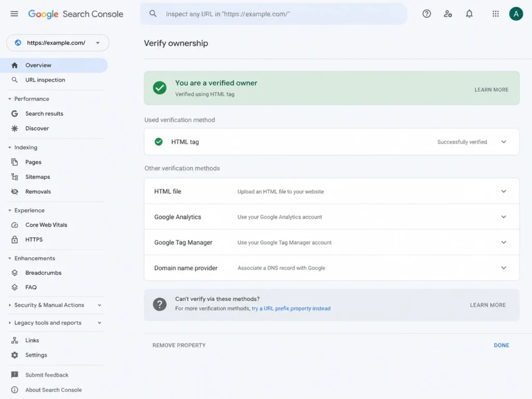Click the Upload an HTML file to your website text
The width and height of the screenshot is (532, 399).
(x=281, y=192)
